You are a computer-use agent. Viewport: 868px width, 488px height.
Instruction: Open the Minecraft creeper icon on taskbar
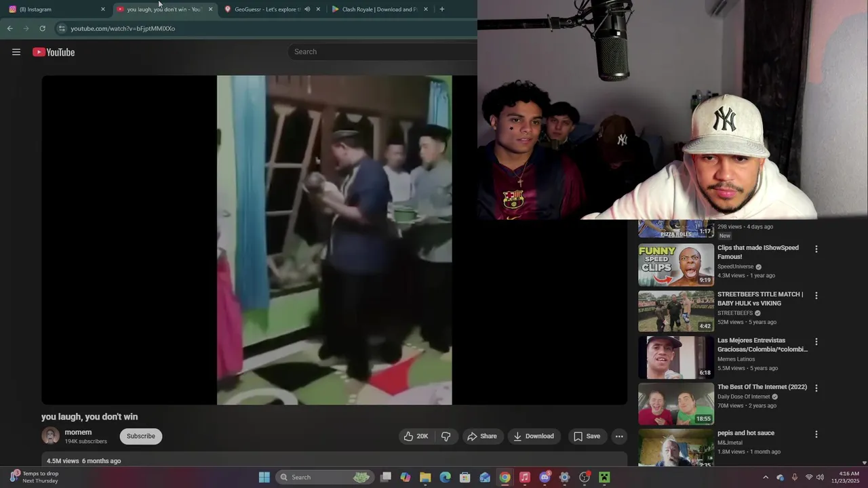coord(604,477)
